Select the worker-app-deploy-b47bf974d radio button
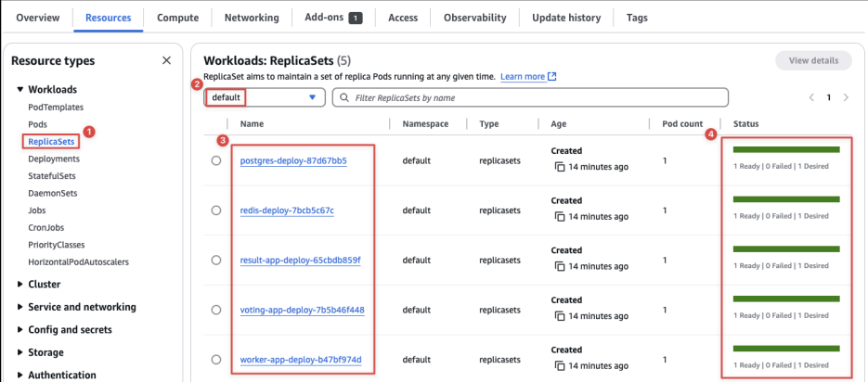Viewport: 868px width, 382px height. tap(216, 360)
